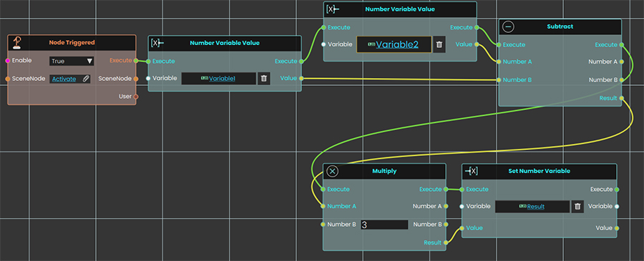Select the Set Number Variable title
Viewport: 644px width, 261px height.
(x=539, y=171)
